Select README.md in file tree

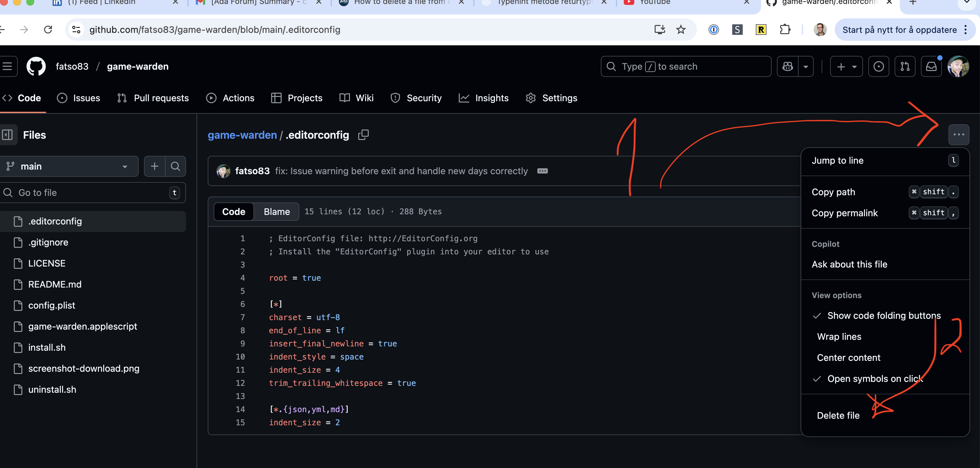pos(55,284)
